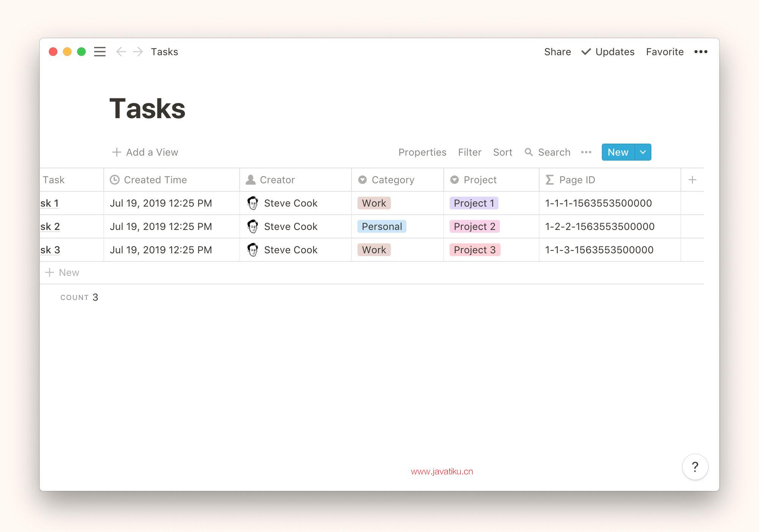Click the created time in Task 3 row

coord(161,250)
